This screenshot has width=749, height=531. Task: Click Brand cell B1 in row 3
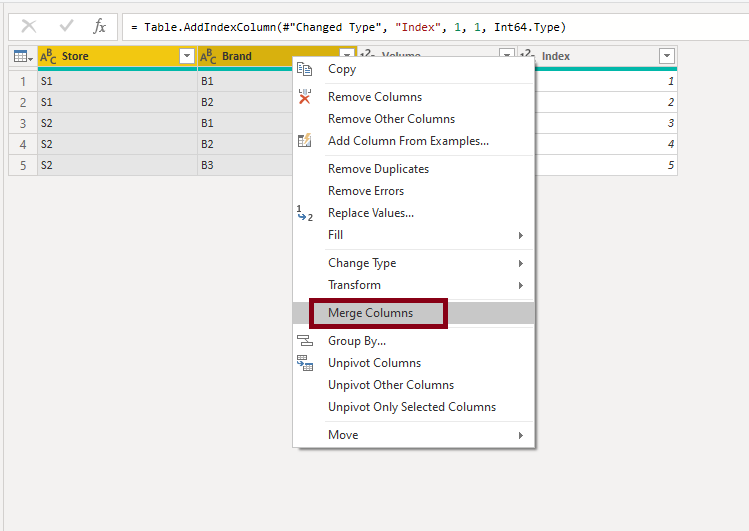[x=246, y=123]
